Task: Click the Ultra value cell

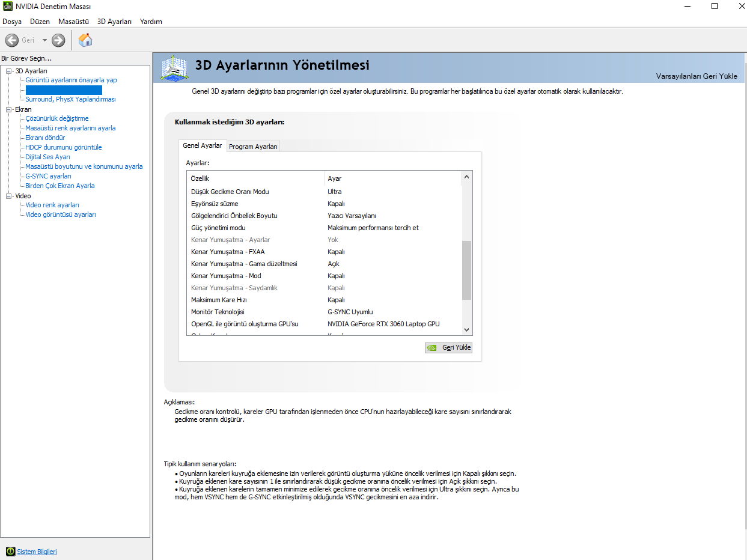Action: (x=335, y=192)
